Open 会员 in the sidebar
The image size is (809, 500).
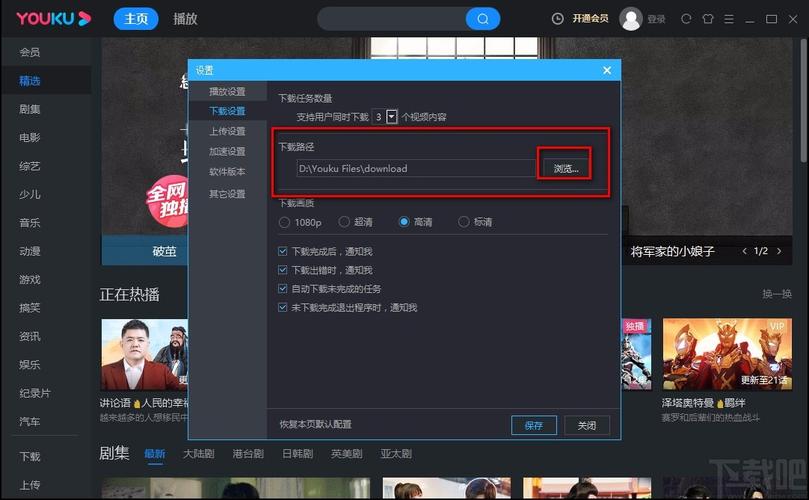[x=30, y=52]
